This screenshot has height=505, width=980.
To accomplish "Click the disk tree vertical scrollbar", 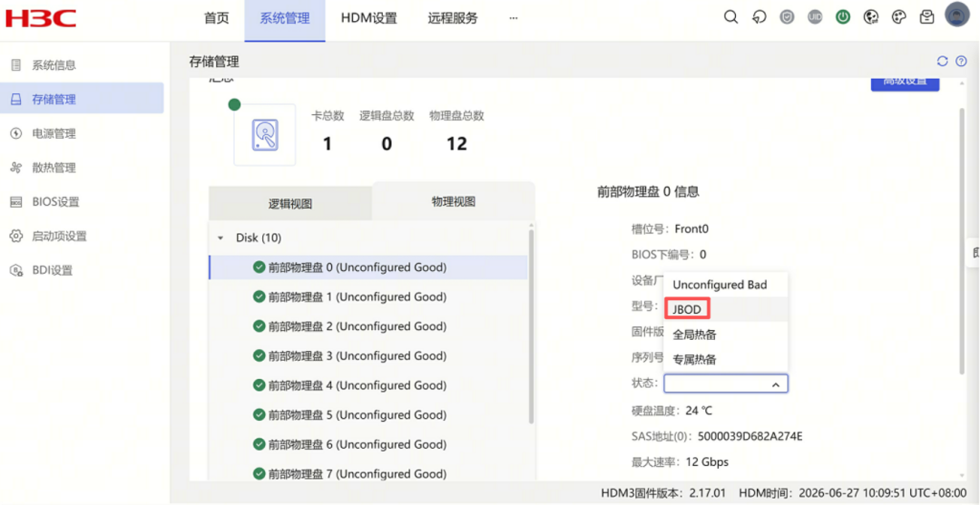I will (531, 327).
